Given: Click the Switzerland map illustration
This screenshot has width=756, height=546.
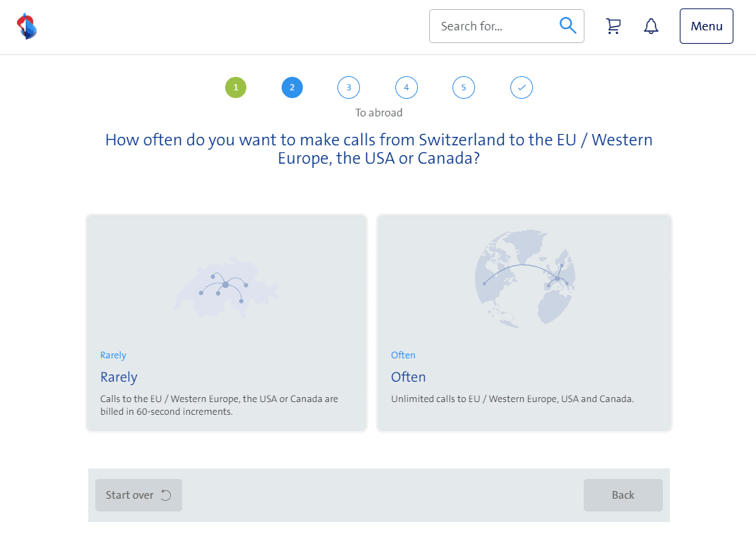Looking at the screenshot, I should [x=226, y=287].
